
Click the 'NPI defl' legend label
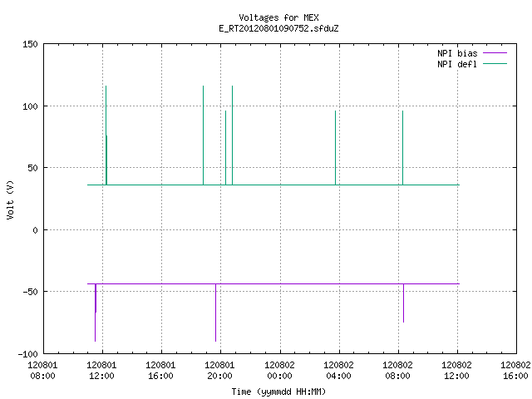[457, 64]
